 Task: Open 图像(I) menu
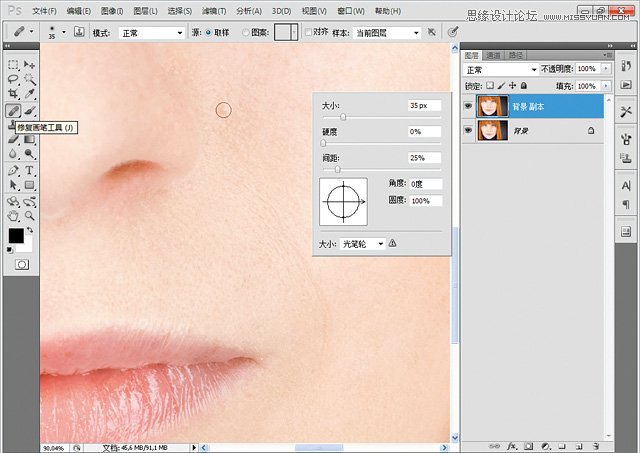pos(112,11)
